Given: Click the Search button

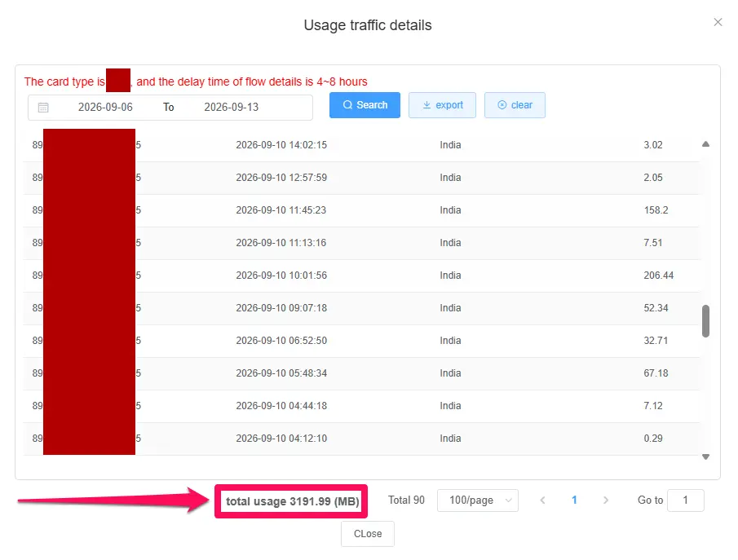Looking at the screenshot, I should click(x=365, y=105).
